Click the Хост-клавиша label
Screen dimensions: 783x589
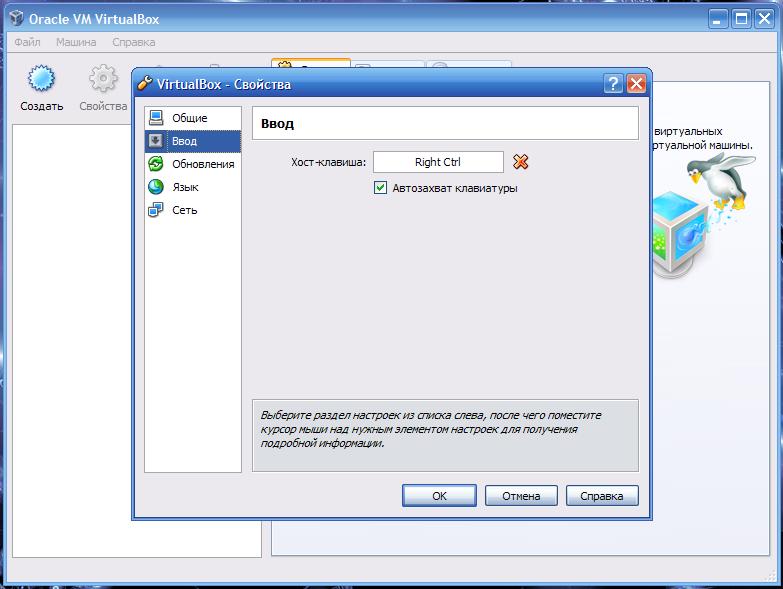point(329,162)
